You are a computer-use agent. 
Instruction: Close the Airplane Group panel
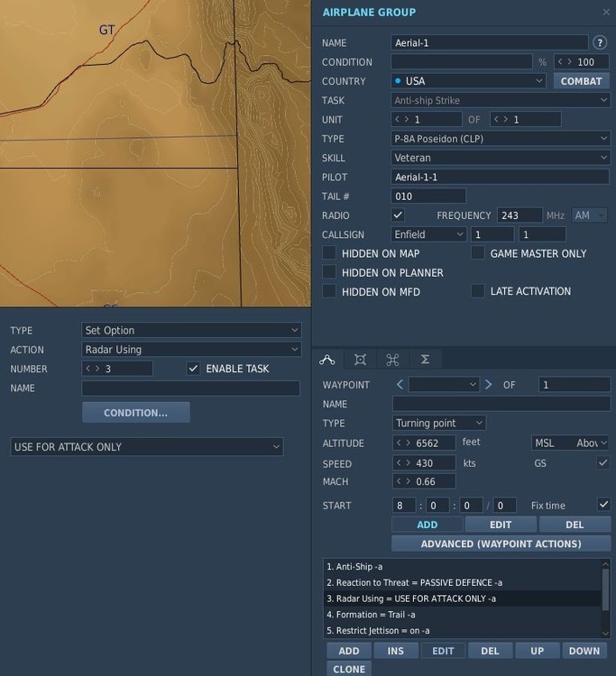(x=606, y=12)
